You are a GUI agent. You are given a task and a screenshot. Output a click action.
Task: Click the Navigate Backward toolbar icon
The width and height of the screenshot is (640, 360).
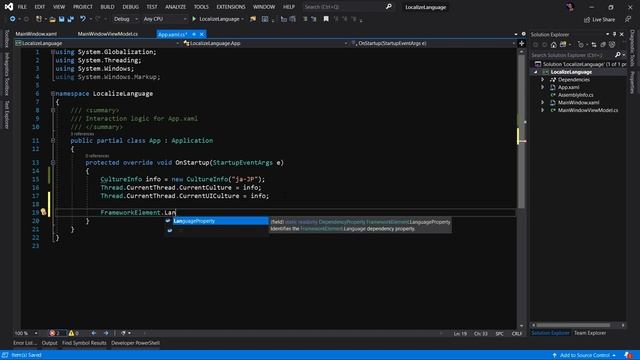(12, 19)
